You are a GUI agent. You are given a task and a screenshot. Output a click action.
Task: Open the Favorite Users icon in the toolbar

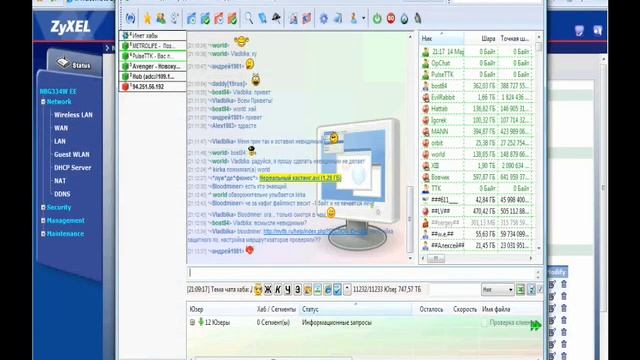click(161, 18)
